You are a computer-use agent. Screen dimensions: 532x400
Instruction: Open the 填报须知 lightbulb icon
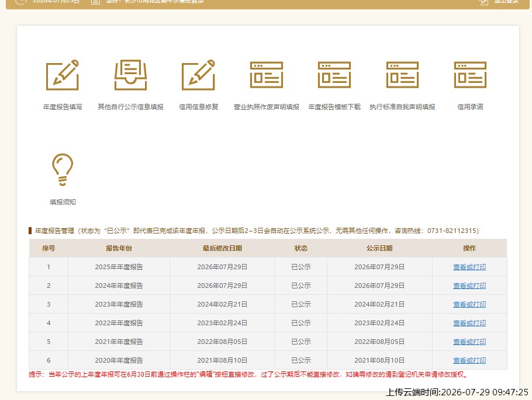pos(63,169)
